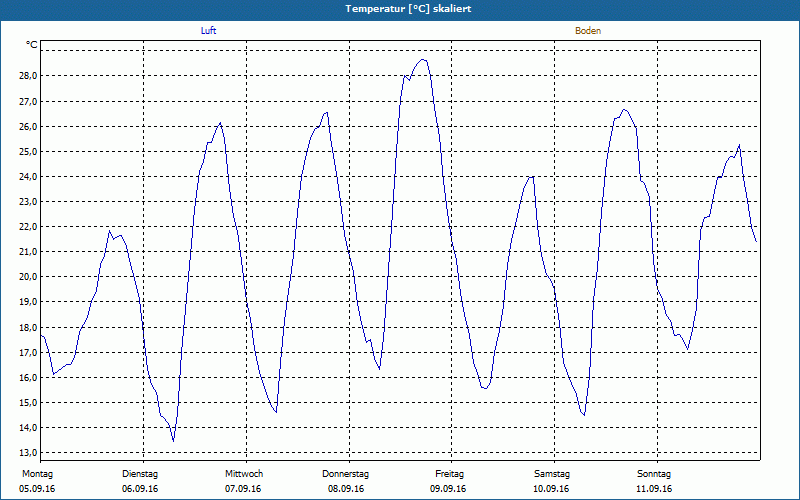Click the 'Dienstag' day label
This screenshot has width=800, height=500.
click(x=140, y=474)
